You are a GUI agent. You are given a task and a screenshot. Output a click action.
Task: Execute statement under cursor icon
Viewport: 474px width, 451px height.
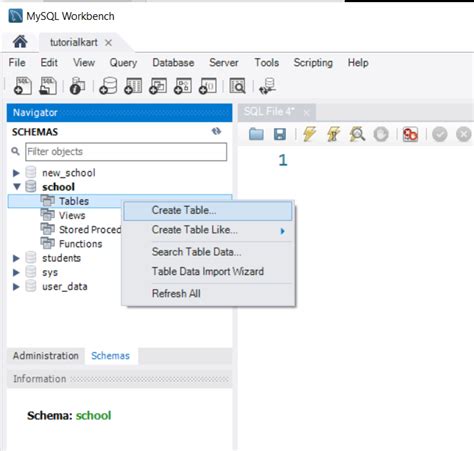333,134
